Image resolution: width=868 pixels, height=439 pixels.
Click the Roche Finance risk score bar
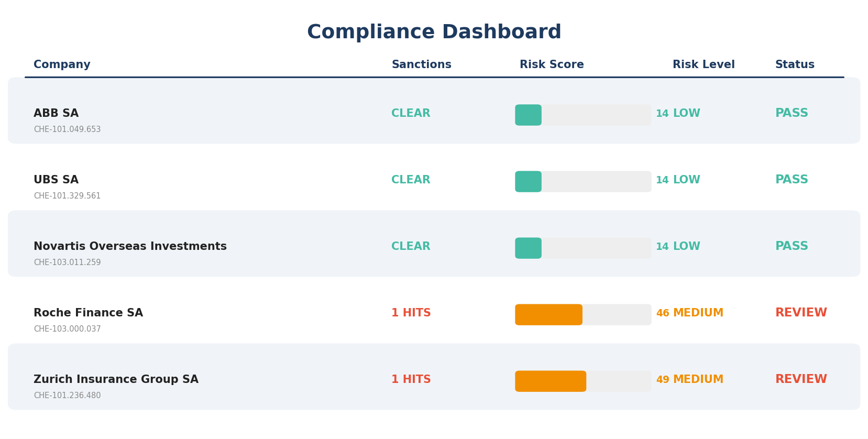tap(583, 314)
